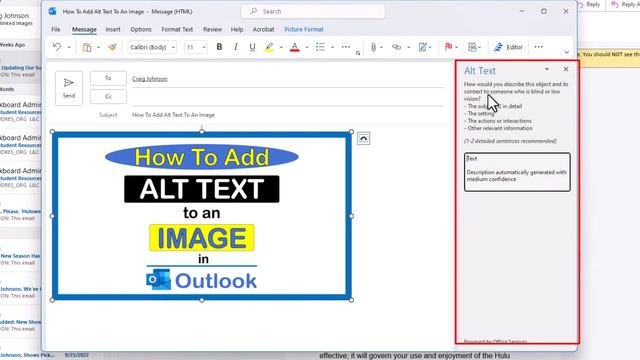Open the Picture Format tab
The width and height of the screenshot is (640, 360).
click(x=304, y=29)
